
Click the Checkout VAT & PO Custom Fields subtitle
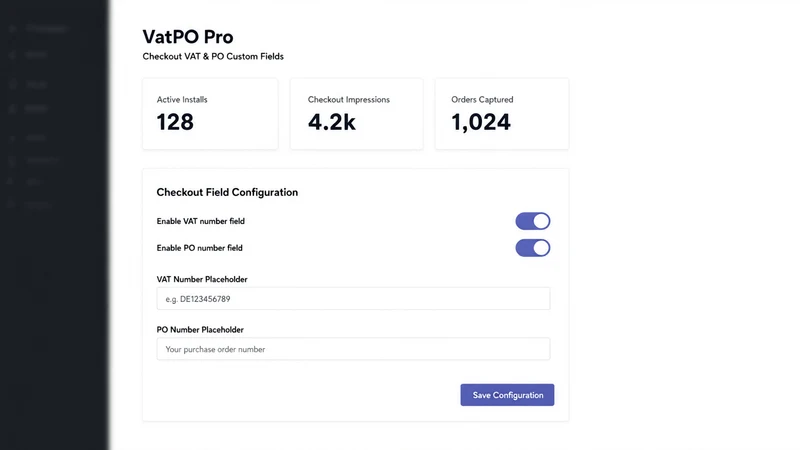click(x=213, y=57)
